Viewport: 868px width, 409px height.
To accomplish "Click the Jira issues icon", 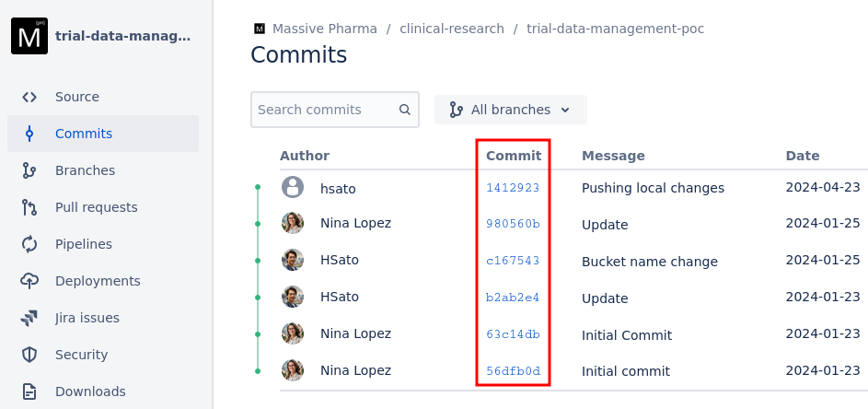I will [x=29, y=318].
